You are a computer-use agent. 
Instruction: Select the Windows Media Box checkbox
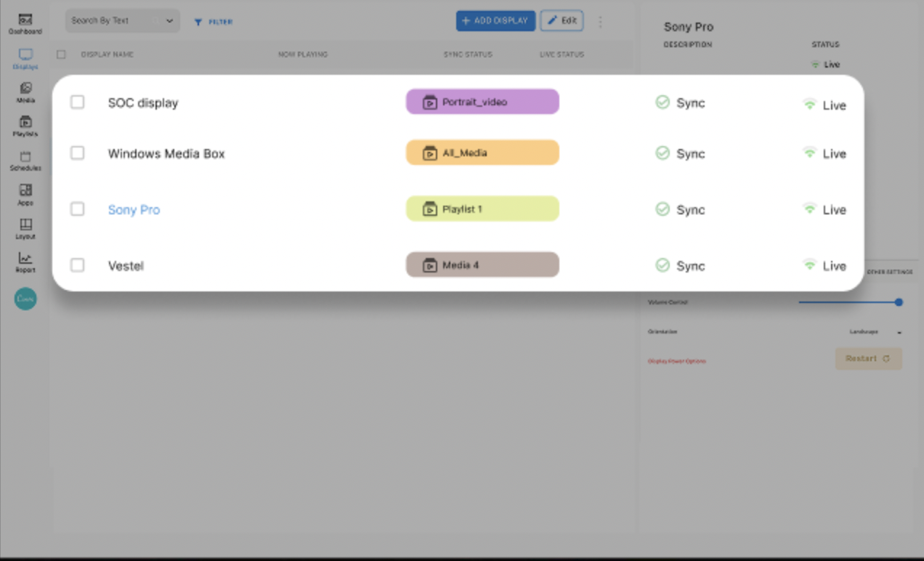(77, 153)
